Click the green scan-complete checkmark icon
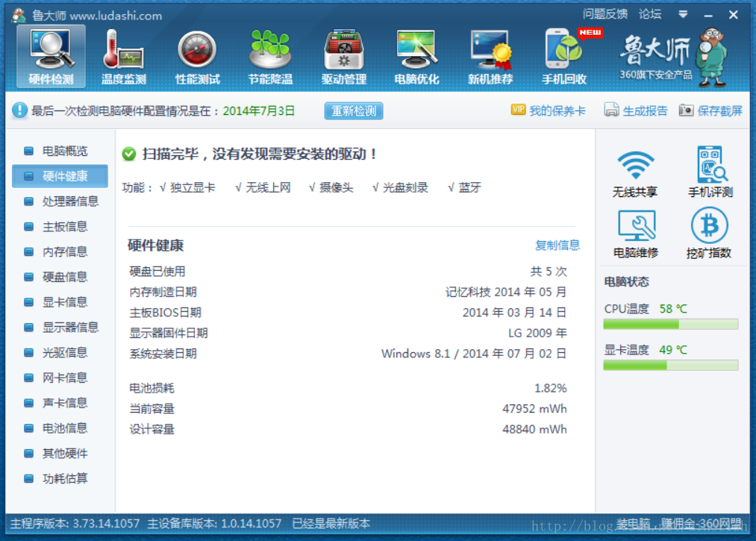 [129, 154]
